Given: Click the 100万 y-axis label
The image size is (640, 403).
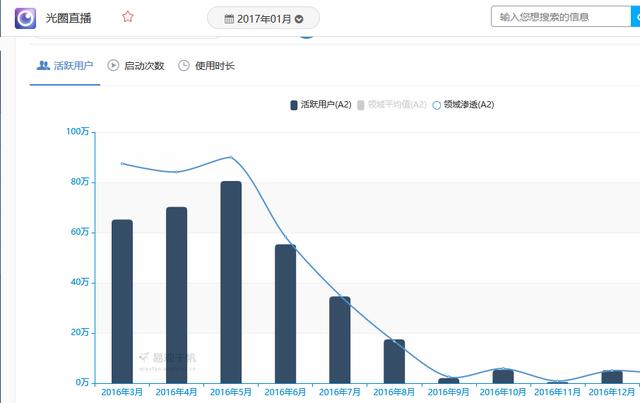Looking at the screenshot, I should click(78, 131).
